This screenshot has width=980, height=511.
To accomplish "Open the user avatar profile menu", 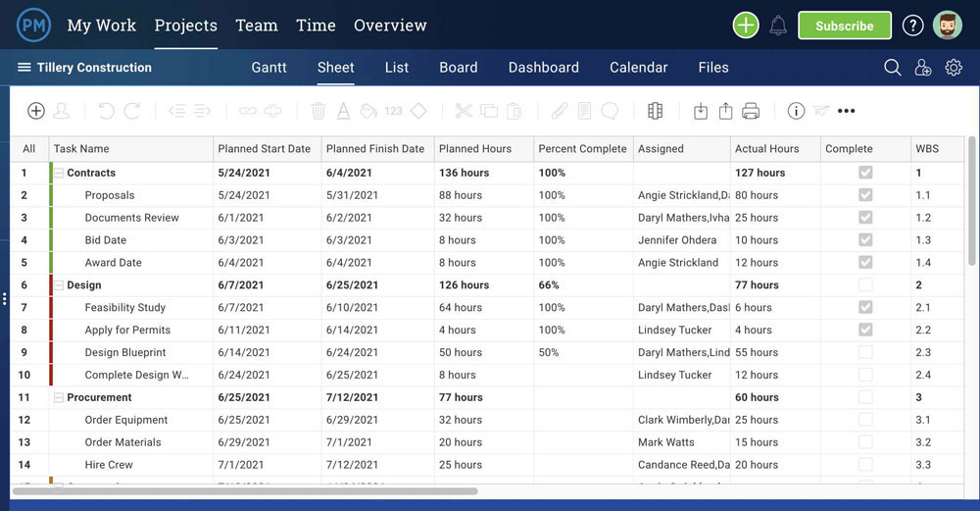I will pyautogui.click(x=948, y=26).
